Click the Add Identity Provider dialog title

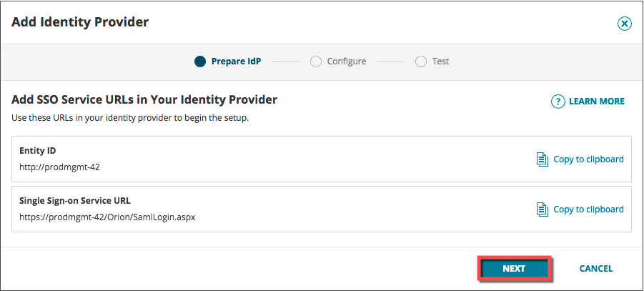(x=80, y=22)
